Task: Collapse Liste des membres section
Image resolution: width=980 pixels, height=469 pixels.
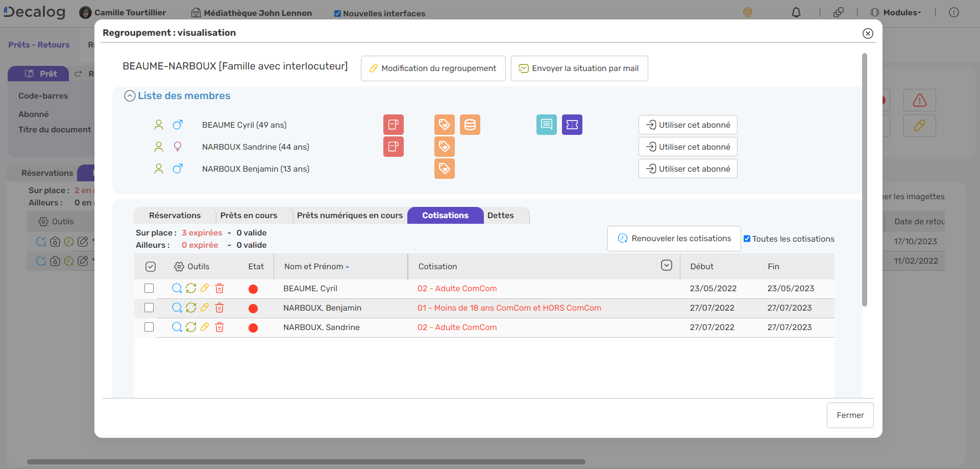Action: click(x=130, y=96)
